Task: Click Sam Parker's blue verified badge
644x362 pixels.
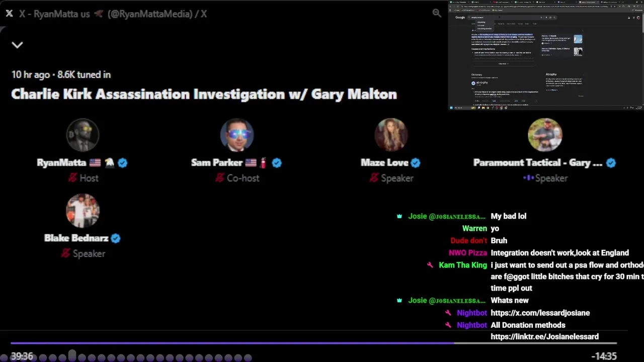Action: tap(277, 163)
